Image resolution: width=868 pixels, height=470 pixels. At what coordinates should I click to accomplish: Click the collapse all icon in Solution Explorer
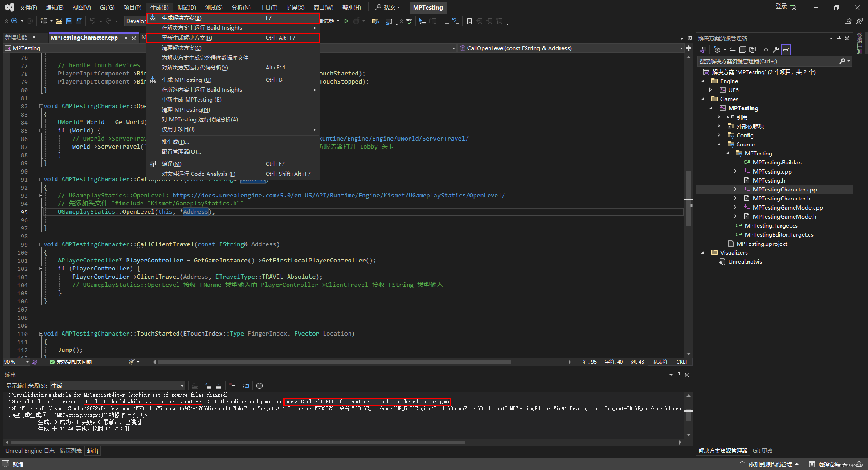(x=742, y=50)
